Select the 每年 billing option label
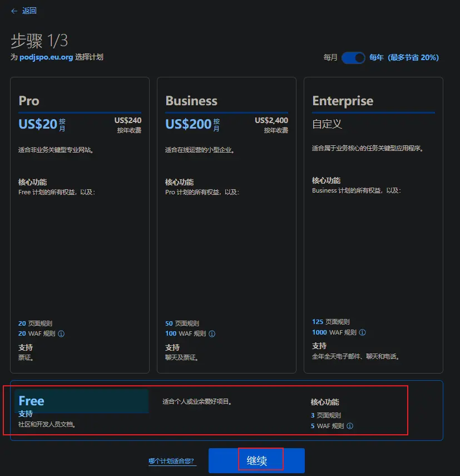 [377, 57]
